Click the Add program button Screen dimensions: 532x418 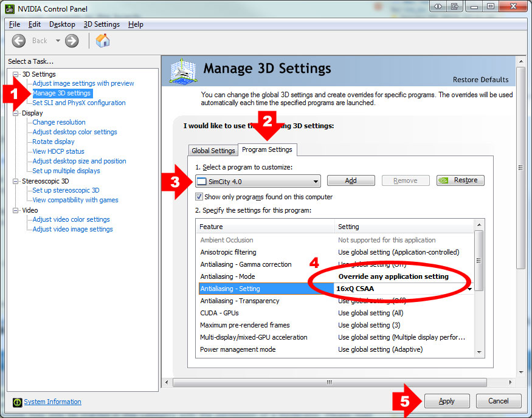[x=351, y=180]
